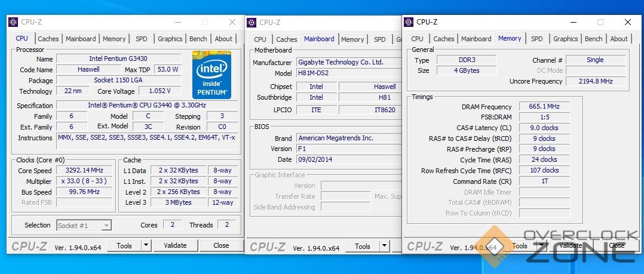
Task: Open the Caches tab in the CPU window
Action: pos(48,39)
